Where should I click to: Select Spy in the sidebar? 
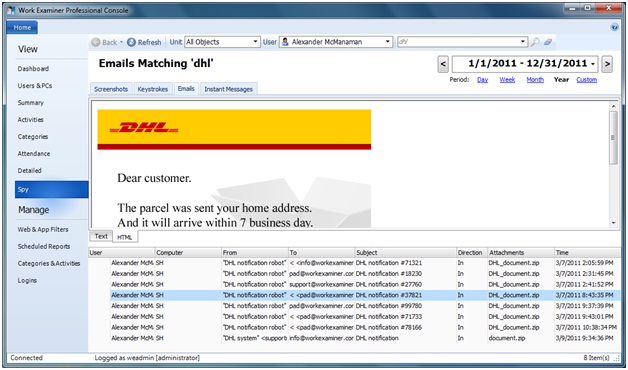[x=52, y=189]
